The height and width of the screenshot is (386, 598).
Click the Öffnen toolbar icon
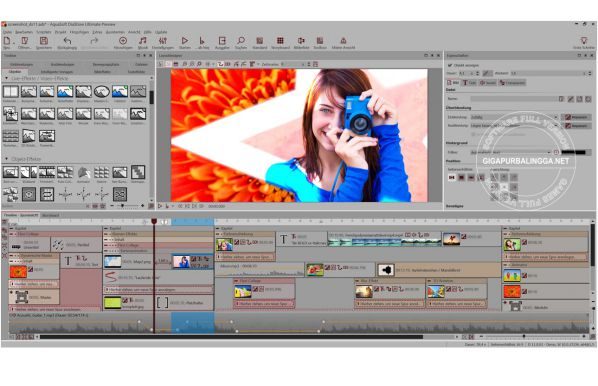click(x=24, y=41)
